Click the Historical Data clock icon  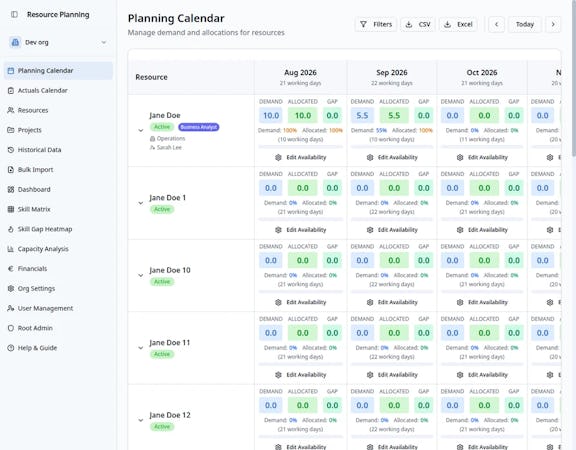tap(11, 150)
